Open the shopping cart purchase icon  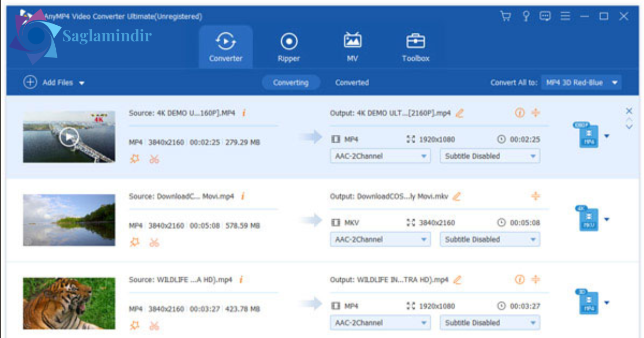pos(506,16)
